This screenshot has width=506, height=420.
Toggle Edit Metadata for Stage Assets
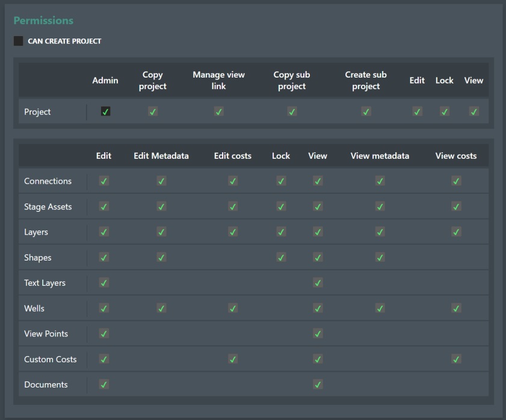[x=161, y=206]
